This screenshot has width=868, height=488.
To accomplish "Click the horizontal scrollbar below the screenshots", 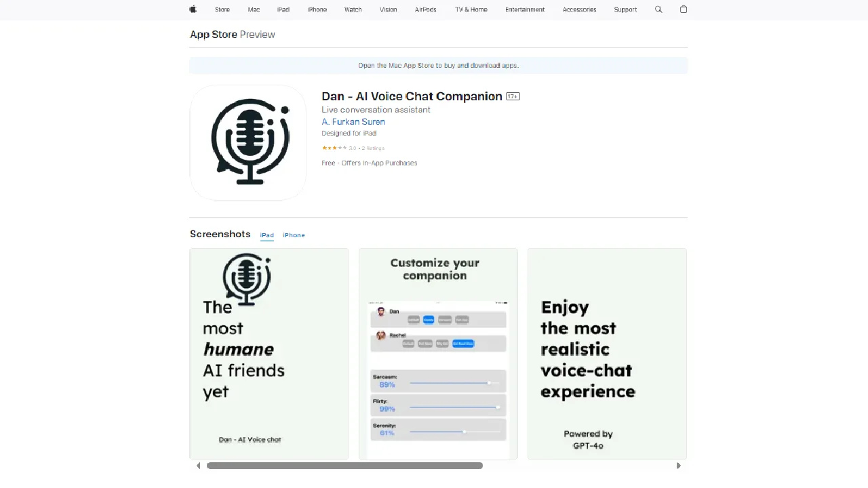I will tap(344, 466).
